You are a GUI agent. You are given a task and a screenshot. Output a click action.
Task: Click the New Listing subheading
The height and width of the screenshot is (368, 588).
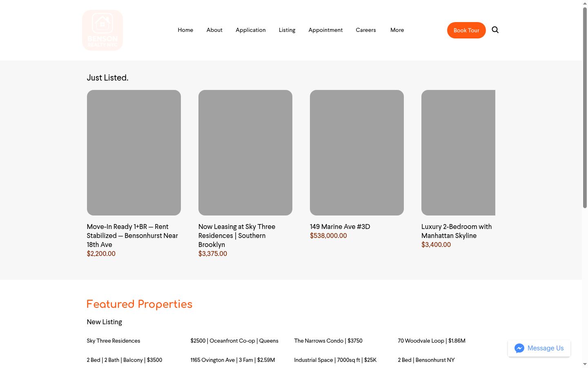104,322
